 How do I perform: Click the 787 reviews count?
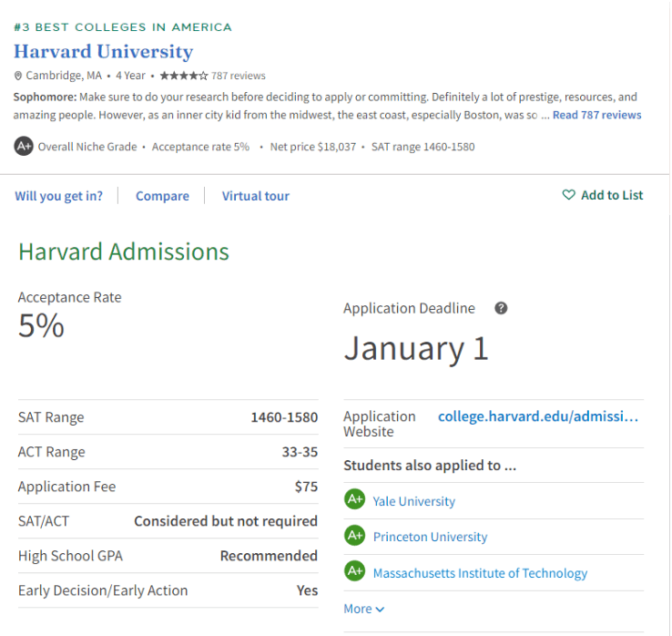(x=239, y=76)
